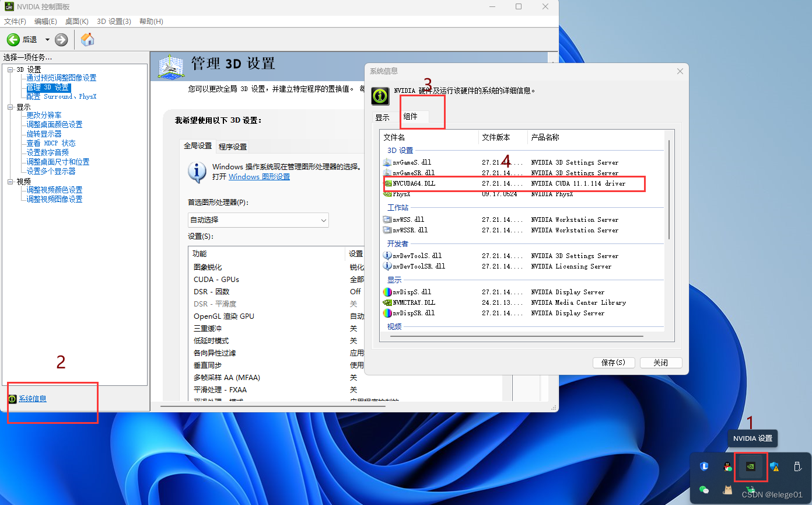The image size is (812, 505).
Task: Switch to the 程序设置 tab
Action: pos(233,147)
